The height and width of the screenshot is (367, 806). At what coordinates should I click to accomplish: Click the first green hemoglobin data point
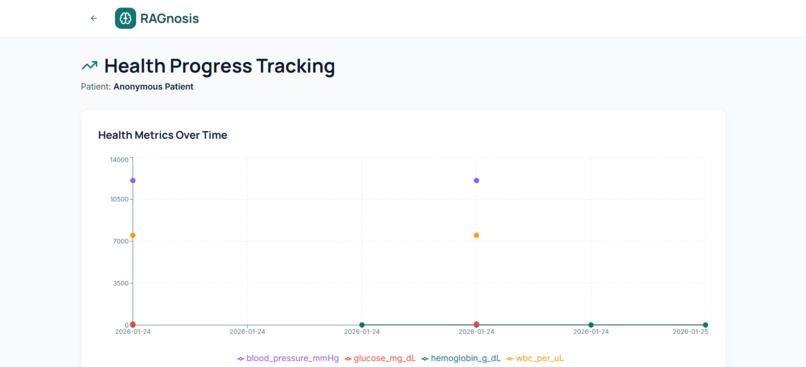pos(362,325)
